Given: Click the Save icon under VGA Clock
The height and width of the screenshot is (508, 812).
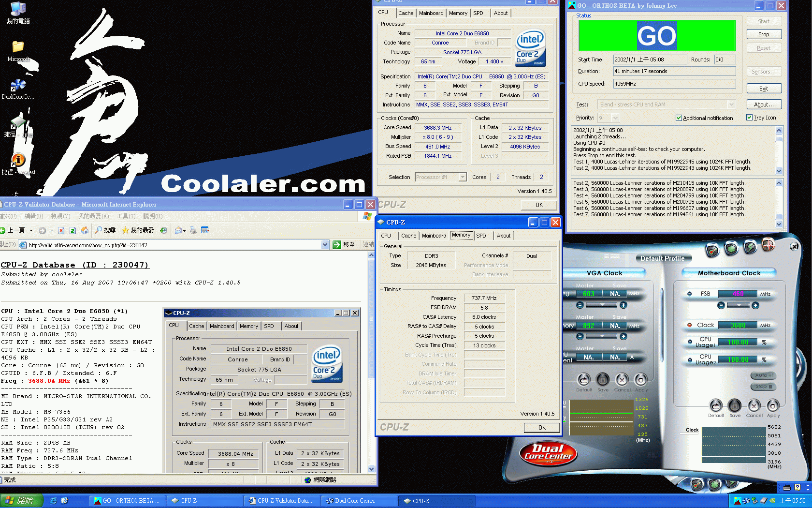Looking at the screenshot, I should 603,379.
